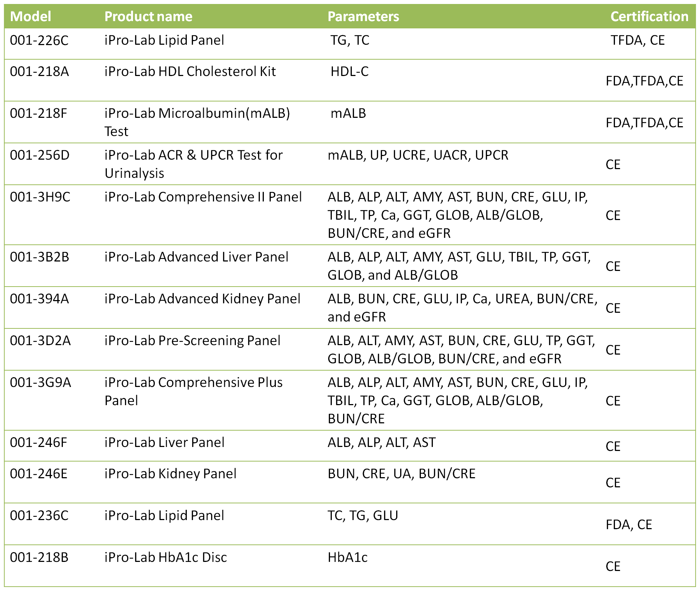Select model number 001-246F

39,443
